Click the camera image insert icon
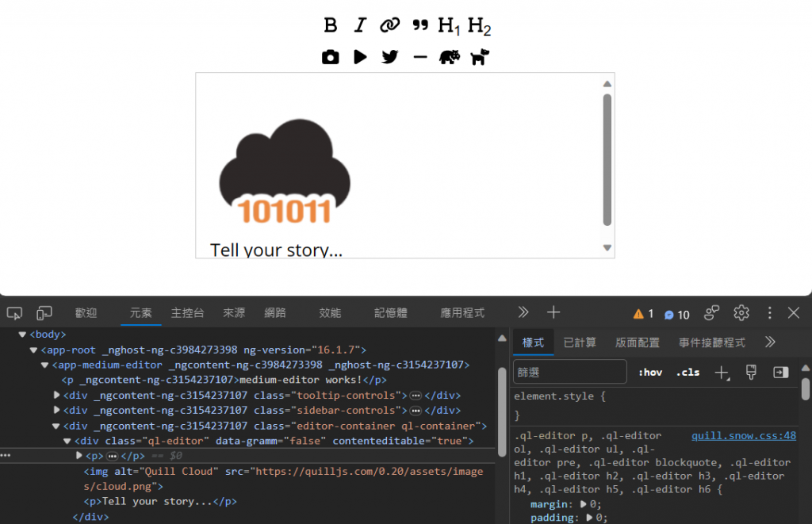Viewport: 812px width, 524px height. click(x=331, y=57)
